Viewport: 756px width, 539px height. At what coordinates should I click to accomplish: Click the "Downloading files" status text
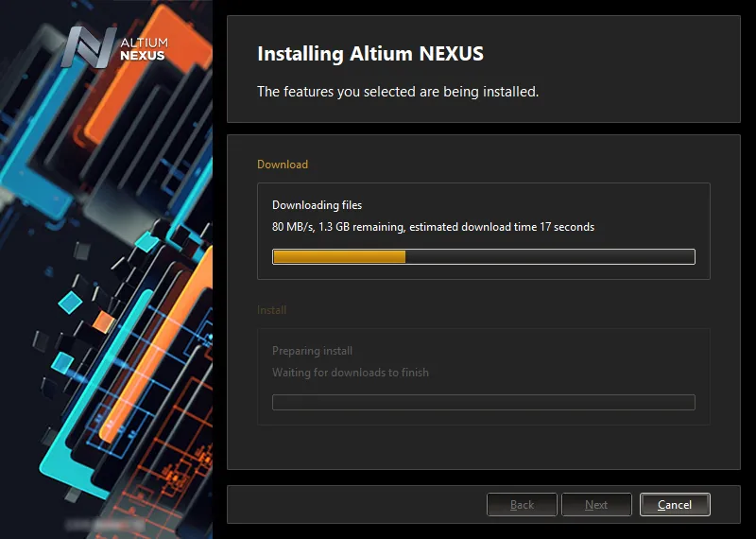tap(317, 205)
